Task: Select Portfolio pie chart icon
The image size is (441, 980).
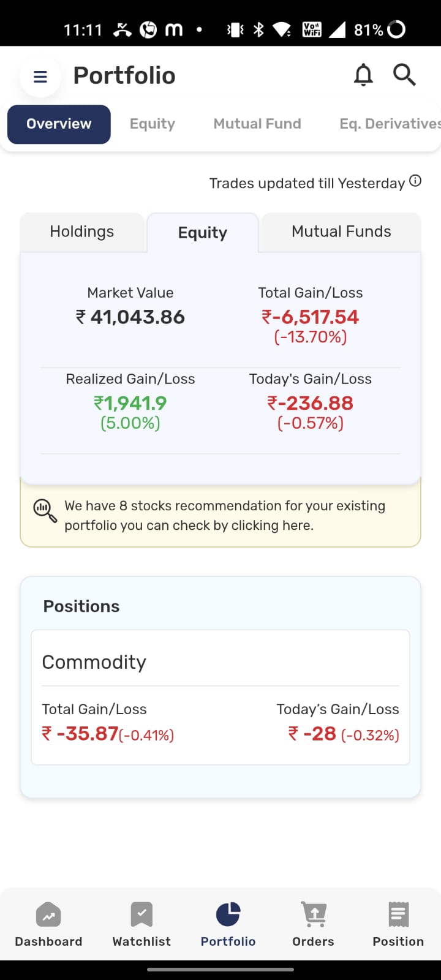Action: (228, 914)
